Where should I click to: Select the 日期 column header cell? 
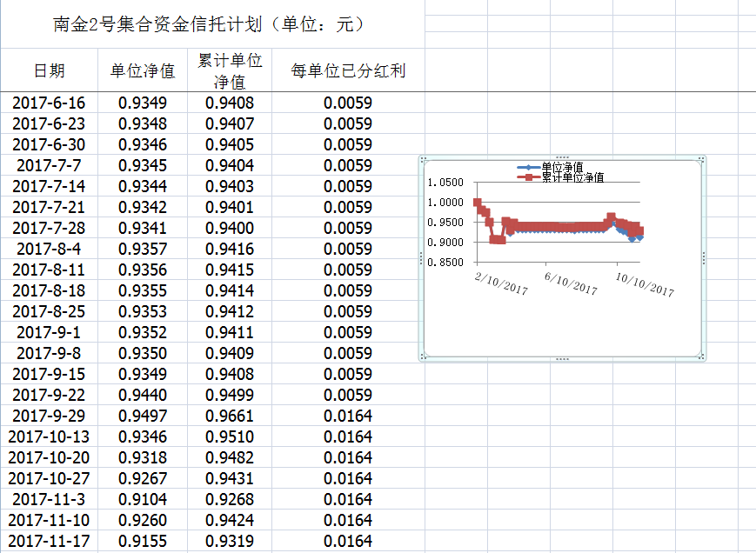coord(49,71)
